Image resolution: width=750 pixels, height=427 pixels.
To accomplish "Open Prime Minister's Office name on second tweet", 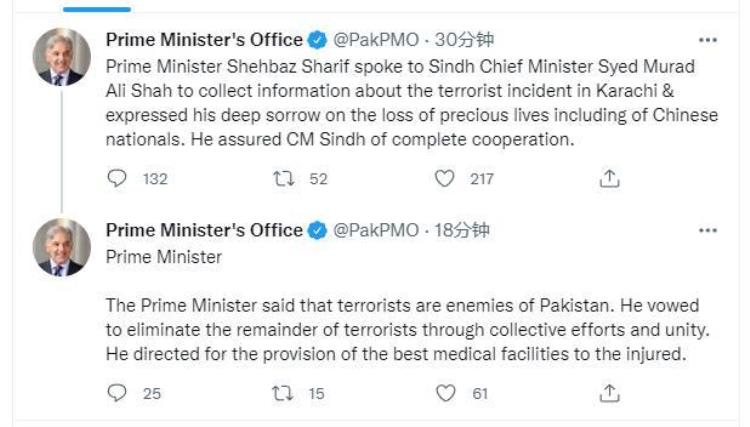I will [x=204, y=230].
